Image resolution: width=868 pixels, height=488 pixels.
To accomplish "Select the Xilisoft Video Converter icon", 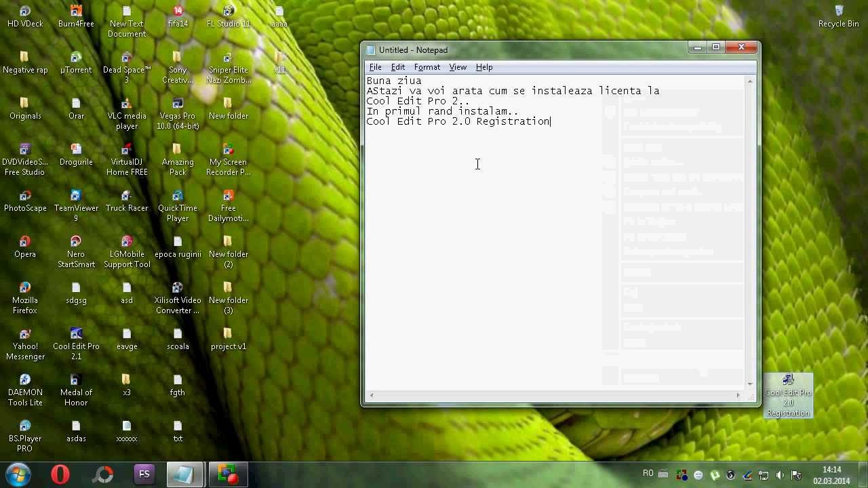I will click(178, 298).
